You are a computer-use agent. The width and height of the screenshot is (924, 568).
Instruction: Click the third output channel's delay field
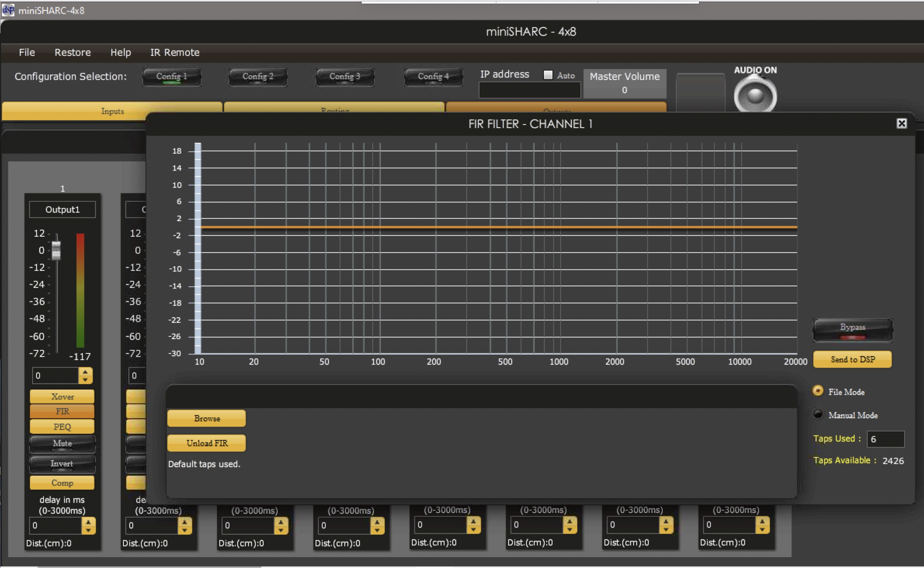click(248, 526)
